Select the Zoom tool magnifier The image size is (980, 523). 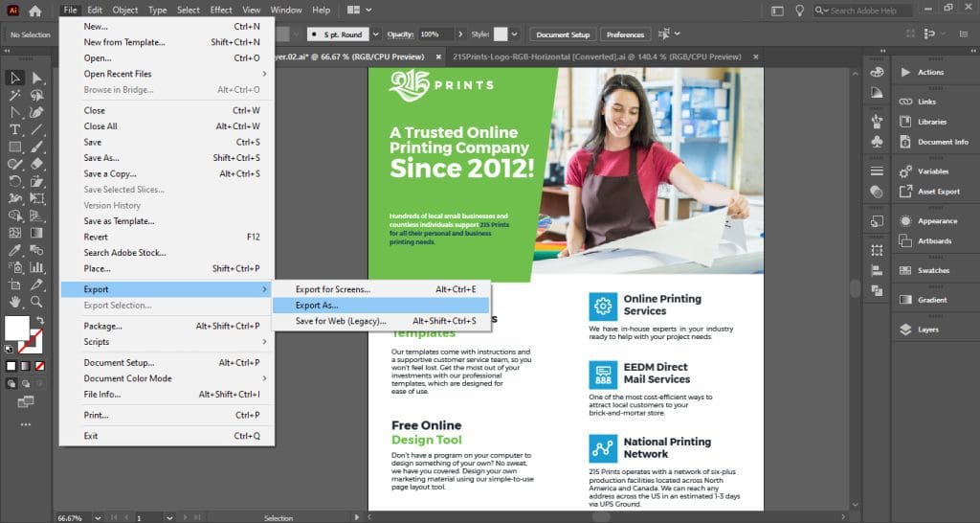[x=37, y=302]
